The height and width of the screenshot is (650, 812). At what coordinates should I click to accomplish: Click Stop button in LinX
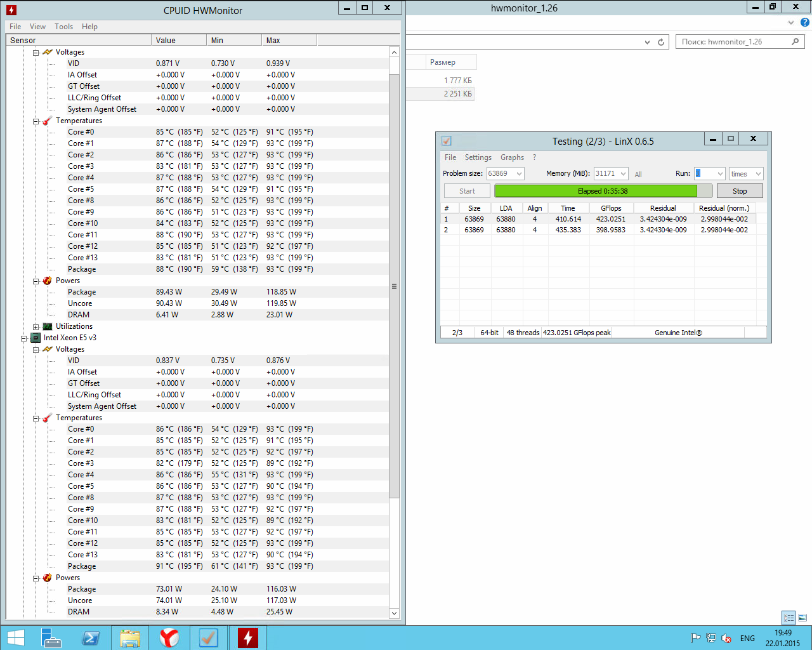(x=740, y=191)
